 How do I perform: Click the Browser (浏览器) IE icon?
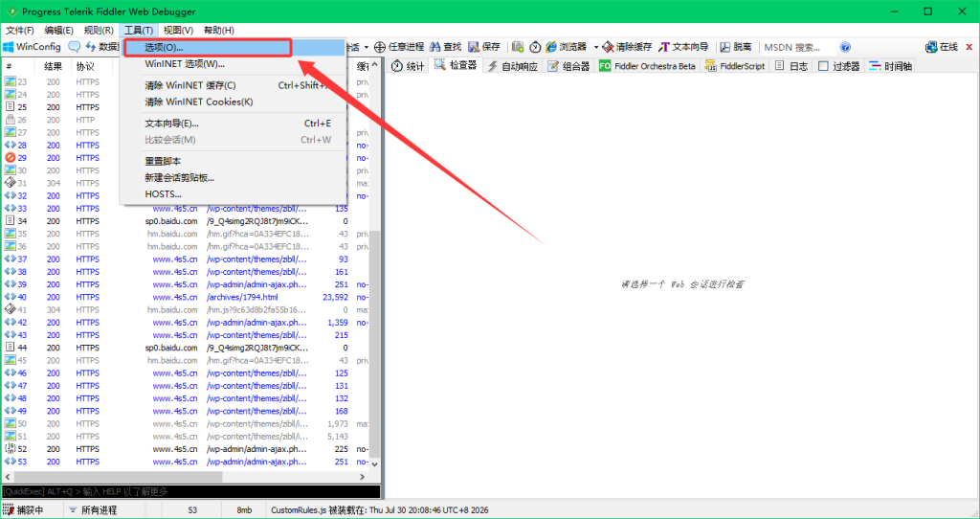point(550,47)
